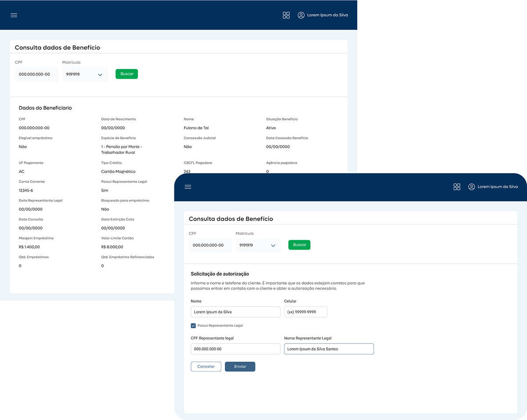This screenshot has width=527, height=420.
Task: Select '1 - Pensão por Morte' benefit type
Action: tap(122, 149)
